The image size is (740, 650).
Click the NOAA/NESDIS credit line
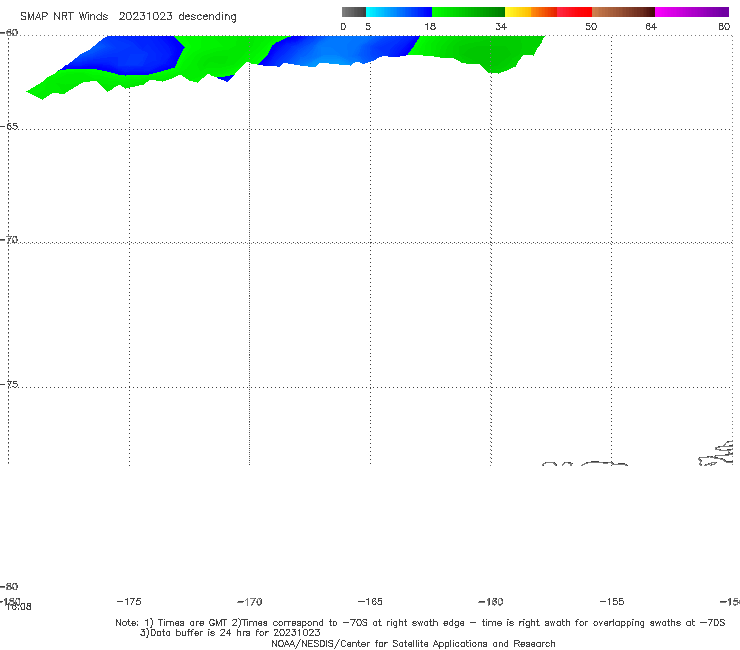click(413, 644)
